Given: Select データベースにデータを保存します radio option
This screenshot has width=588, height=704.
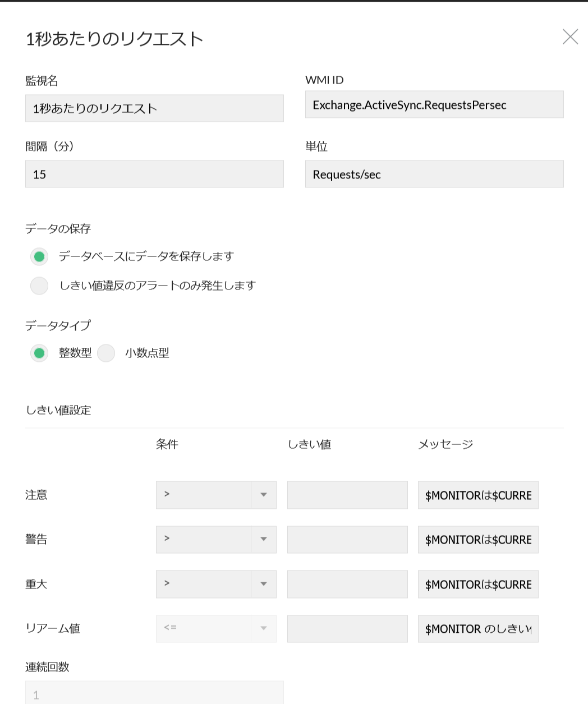Looking at the screenshot, I should click(39, 257).
